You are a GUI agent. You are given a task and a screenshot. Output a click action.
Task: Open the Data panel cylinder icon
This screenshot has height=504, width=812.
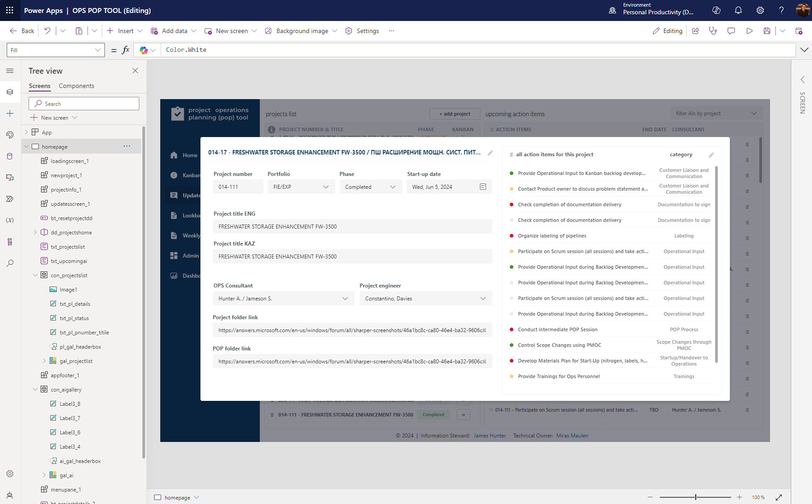click(x=10, y=156)
